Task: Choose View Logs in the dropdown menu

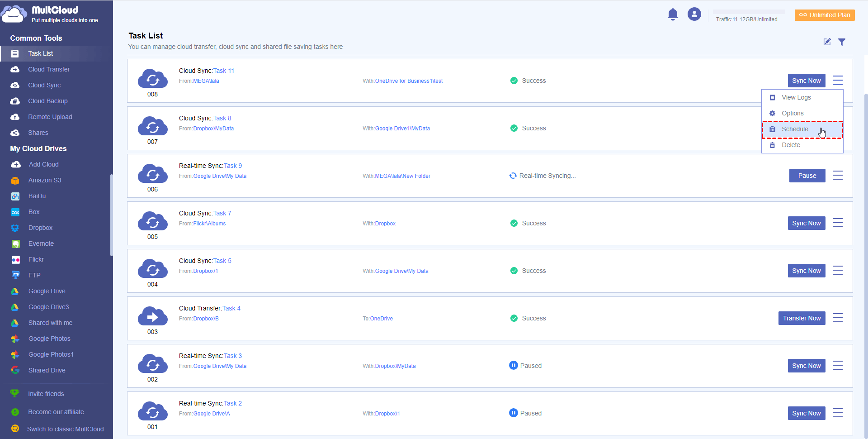Action: tap(796, 98)
